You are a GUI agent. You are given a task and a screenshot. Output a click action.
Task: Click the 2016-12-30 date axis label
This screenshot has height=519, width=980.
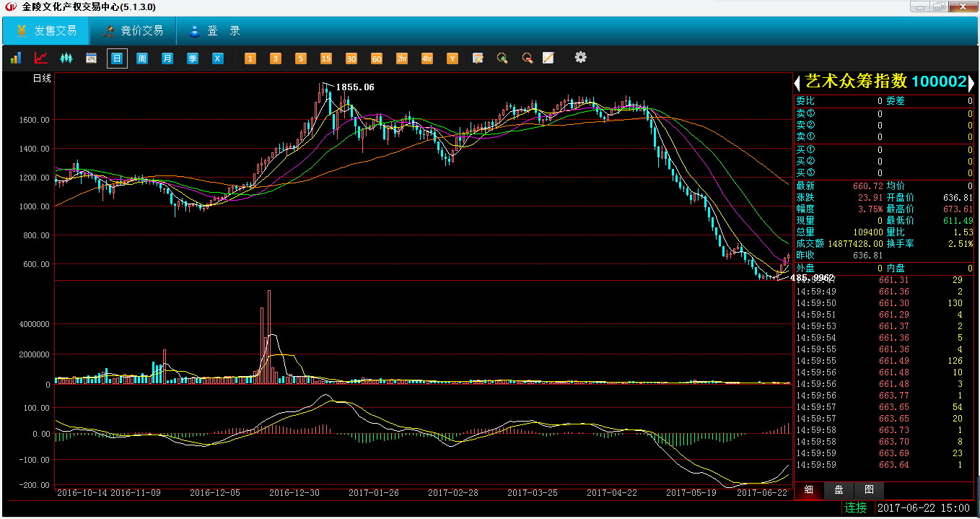pos(294,493)
